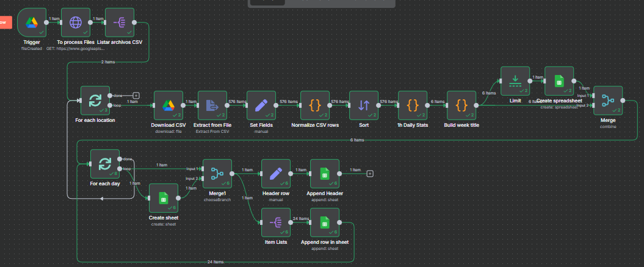Click the Listar archivos CSV output connector
The image size is (644, 267).
134,23
